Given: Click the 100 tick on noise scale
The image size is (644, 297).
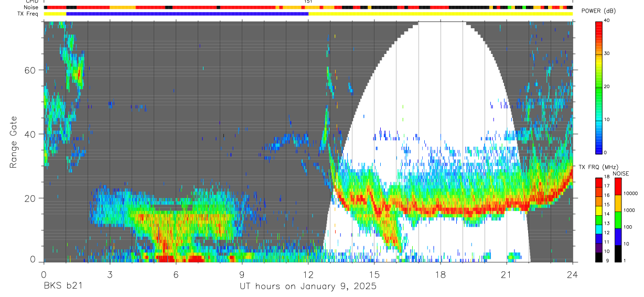Looking at the screenshot, I should point(628,227).
